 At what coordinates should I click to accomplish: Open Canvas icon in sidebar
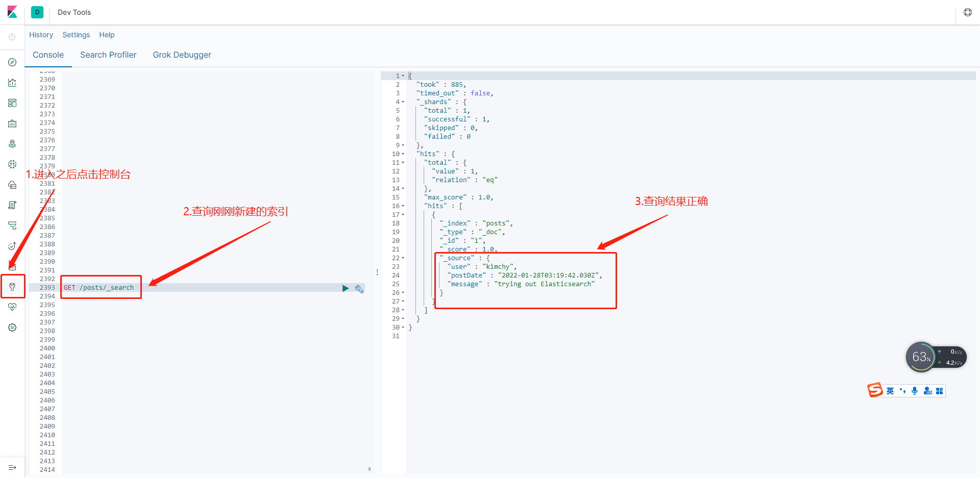12,123
